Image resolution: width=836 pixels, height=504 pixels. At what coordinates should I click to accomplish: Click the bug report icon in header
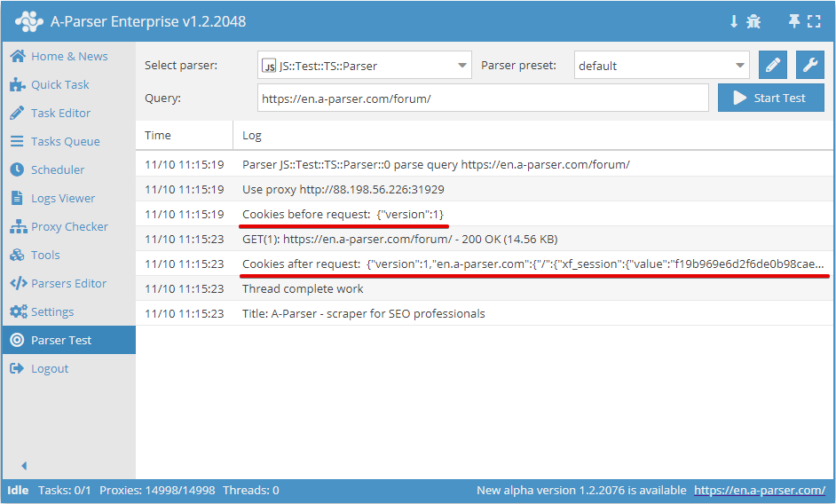click(753, 21)
